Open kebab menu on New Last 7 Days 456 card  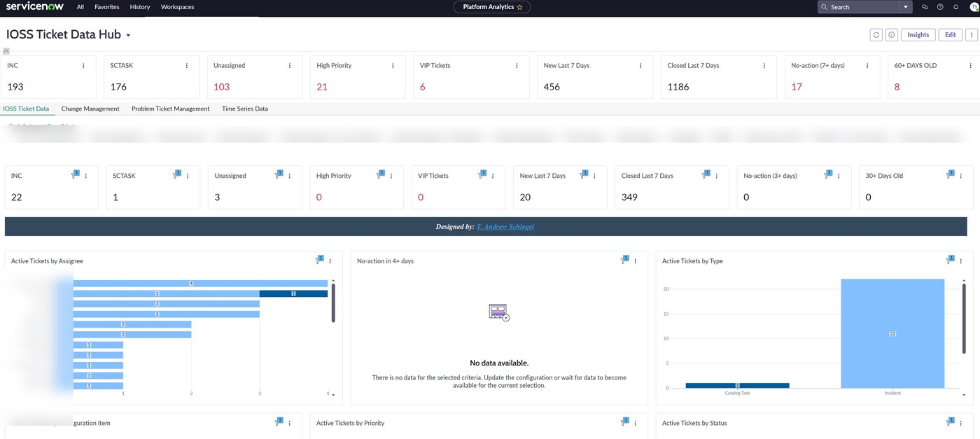(x=640, y=66)
